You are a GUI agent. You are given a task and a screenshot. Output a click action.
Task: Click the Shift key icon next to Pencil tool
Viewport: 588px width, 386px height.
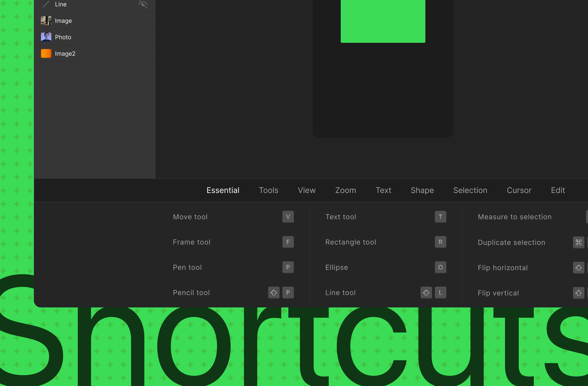tap(274, 292)
